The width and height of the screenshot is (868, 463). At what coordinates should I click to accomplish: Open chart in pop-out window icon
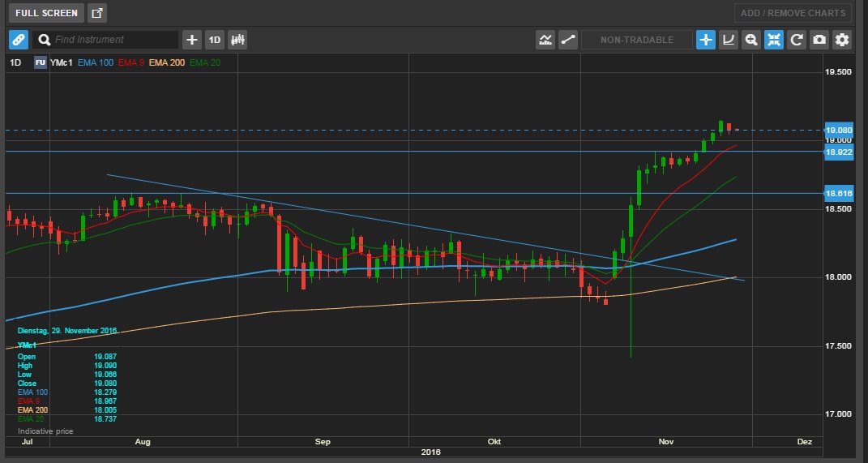tap(97, 13)
